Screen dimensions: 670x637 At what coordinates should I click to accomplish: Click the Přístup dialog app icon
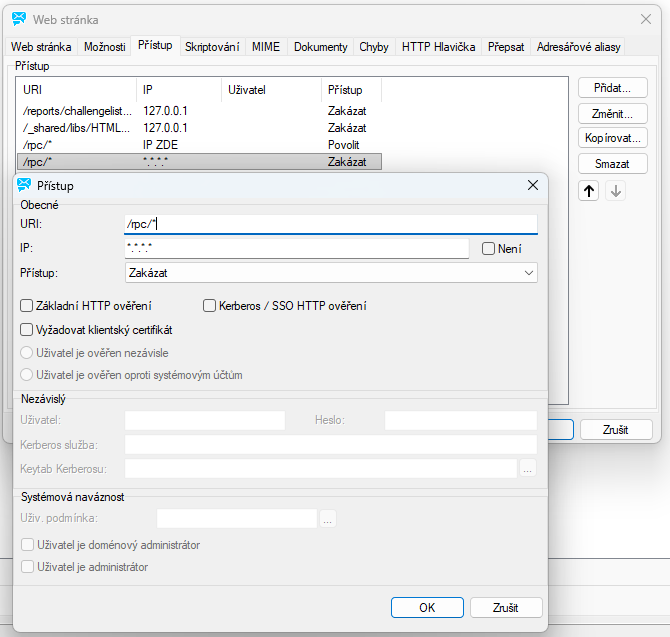tap(24, 185)
